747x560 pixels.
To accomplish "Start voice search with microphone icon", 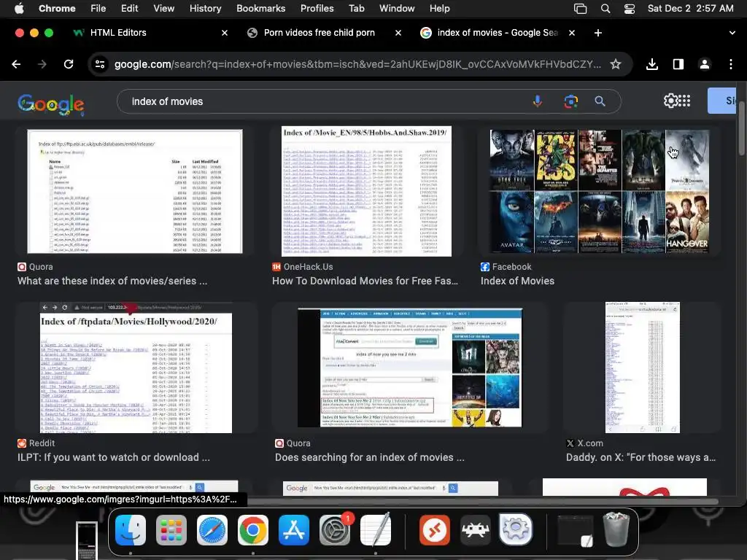I will [x=538, y=101].
